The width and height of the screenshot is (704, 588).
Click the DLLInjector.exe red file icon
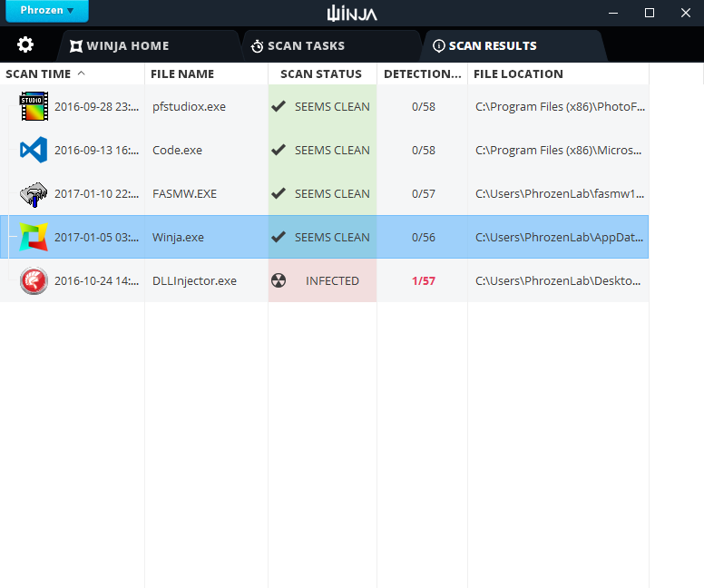click(x=34, y=280)
